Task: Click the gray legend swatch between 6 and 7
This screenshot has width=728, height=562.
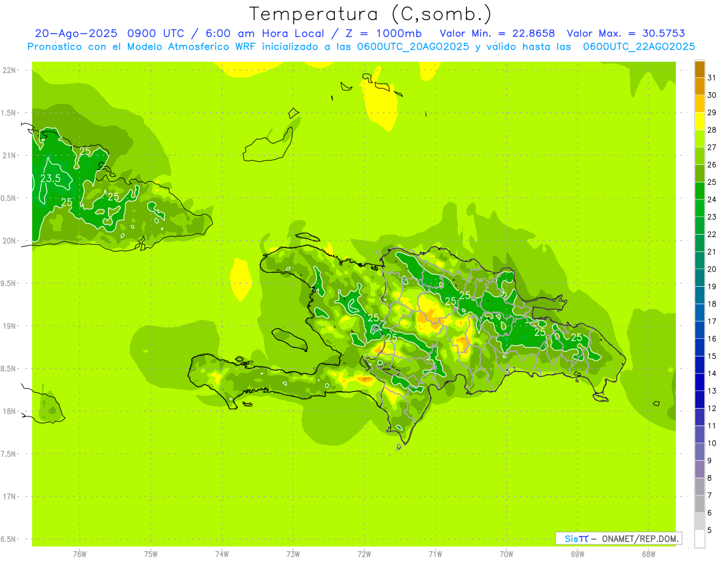Action: tap(699, 504)
